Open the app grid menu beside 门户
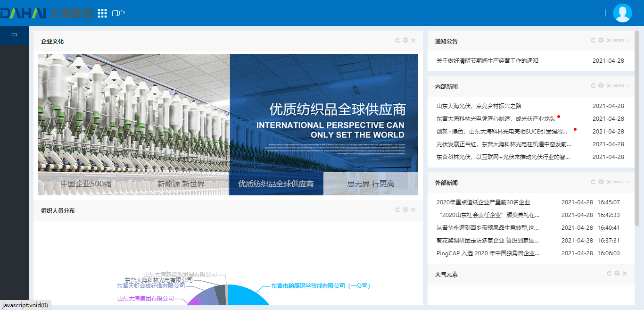 point(102,13)
